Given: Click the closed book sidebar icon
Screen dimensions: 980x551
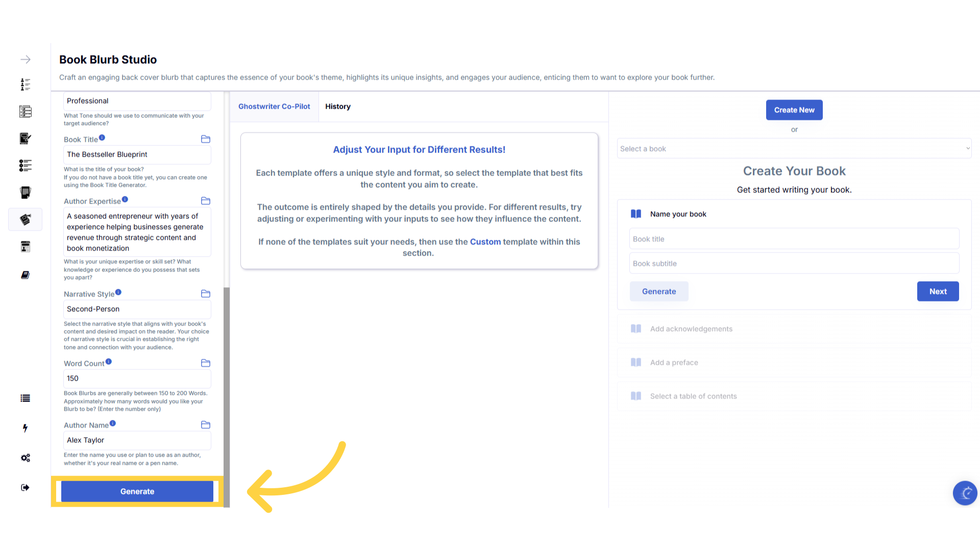Looking at the screenshot, I should [25, 275].
